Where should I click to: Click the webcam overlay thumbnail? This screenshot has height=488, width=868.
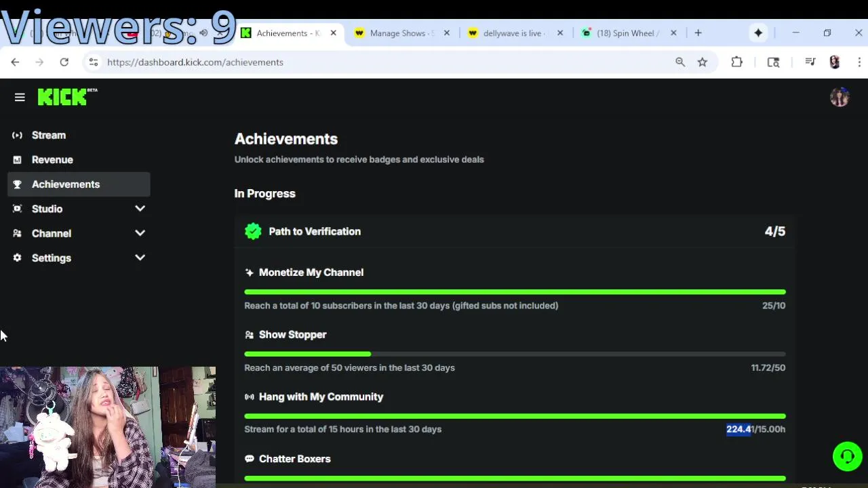[108, 428]
